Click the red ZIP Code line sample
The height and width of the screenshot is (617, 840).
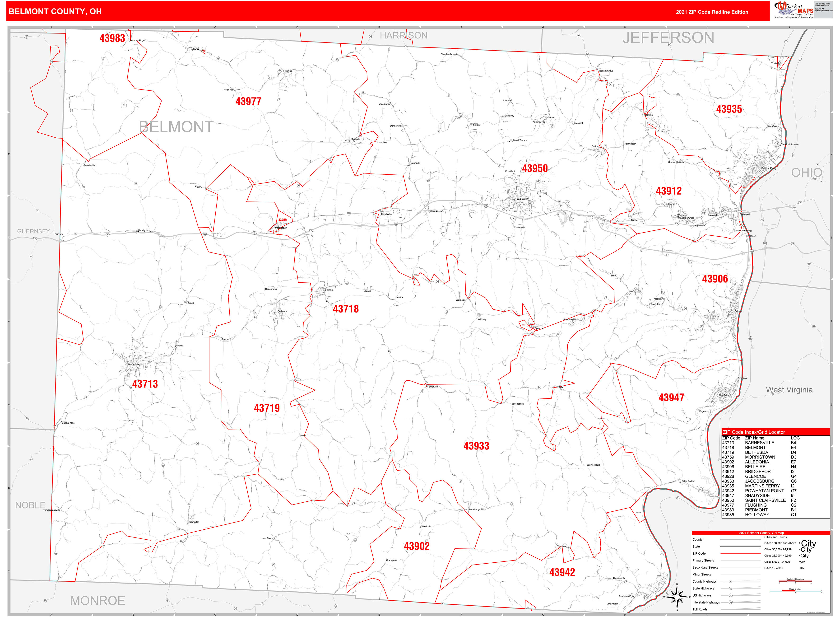coord(740,553)
